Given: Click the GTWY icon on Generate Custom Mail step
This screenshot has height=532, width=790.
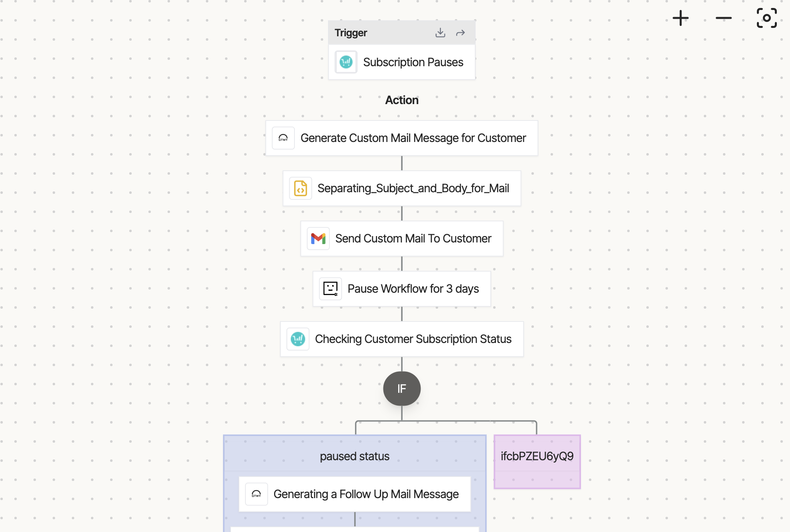Looking at the screenshot, I should pos(283,138).
